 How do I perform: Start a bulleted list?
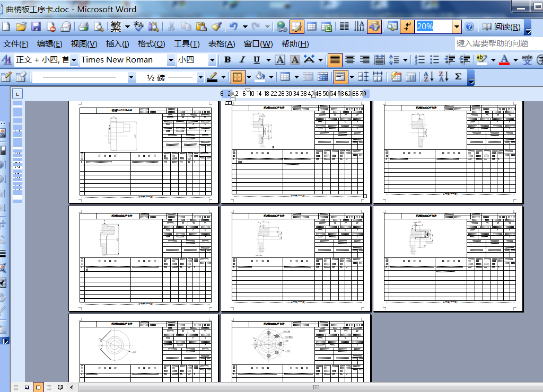click(435, 60)
